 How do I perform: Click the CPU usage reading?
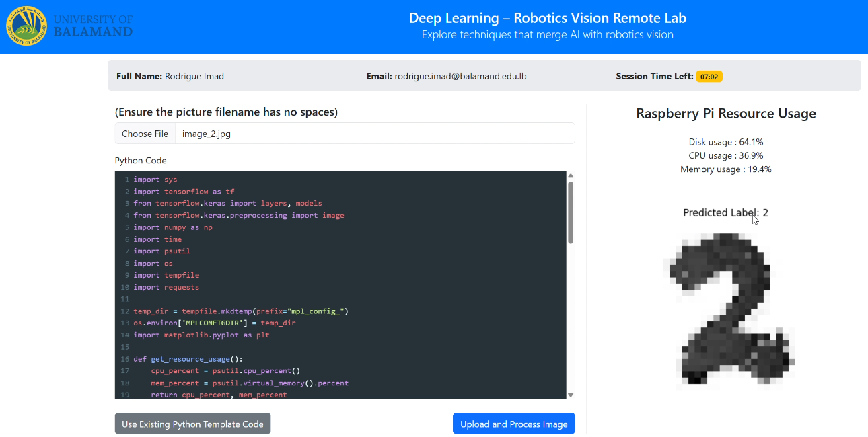click(725, 155)
